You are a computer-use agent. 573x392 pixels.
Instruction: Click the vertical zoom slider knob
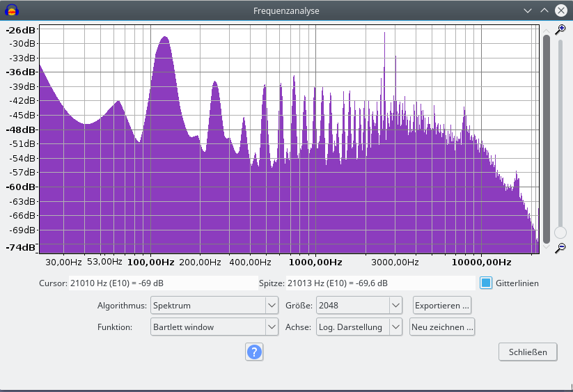tap(560, 233)
